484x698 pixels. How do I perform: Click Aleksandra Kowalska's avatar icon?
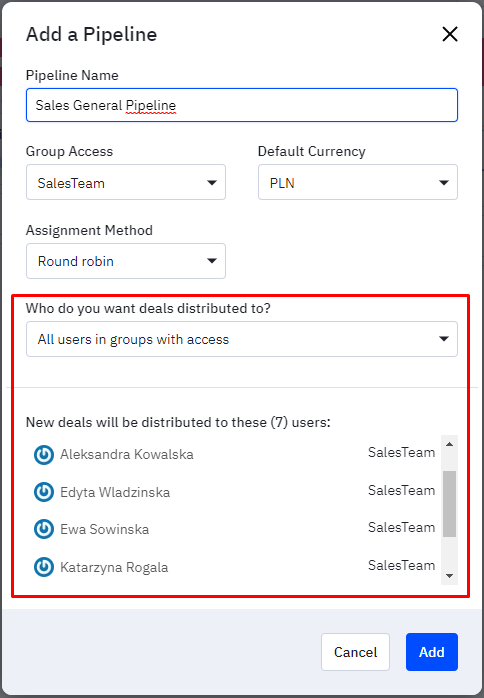(x=44, y=455)
